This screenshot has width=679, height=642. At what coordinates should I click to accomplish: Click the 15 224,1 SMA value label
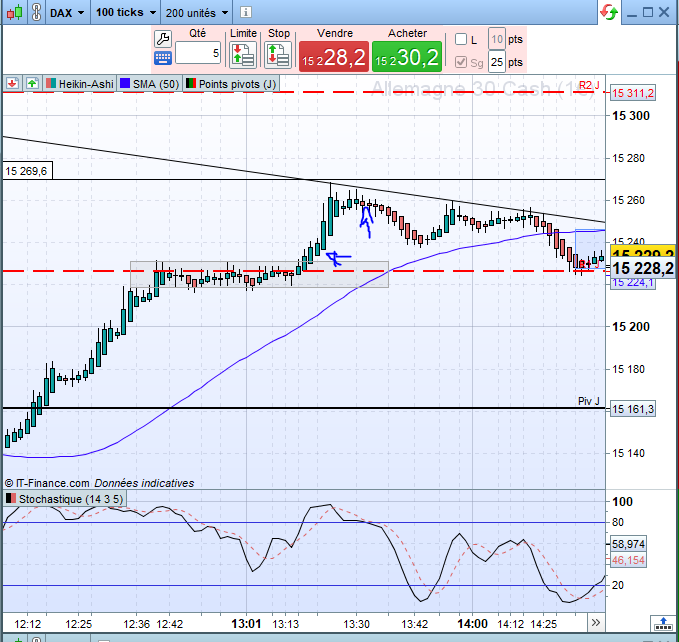(633, 283)
